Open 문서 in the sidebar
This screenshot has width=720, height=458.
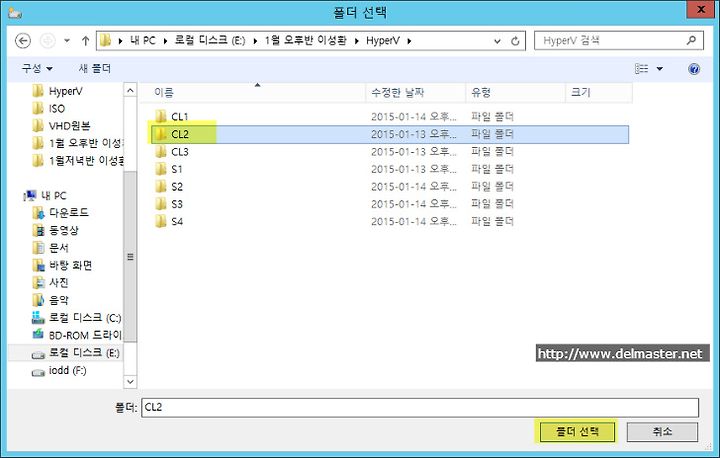tap(51, 248)
